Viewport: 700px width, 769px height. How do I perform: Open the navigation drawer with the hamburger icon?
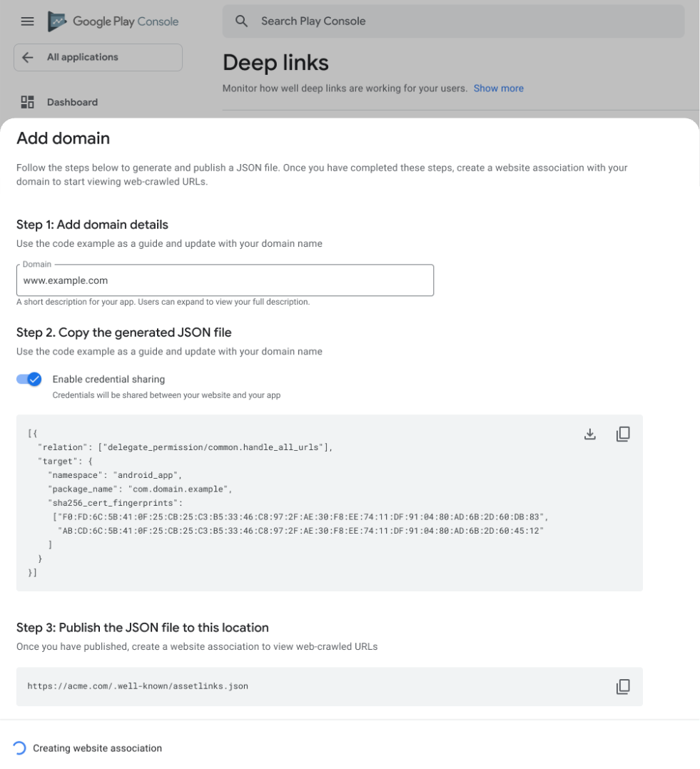pyautogui.click(x=27, y=21)
